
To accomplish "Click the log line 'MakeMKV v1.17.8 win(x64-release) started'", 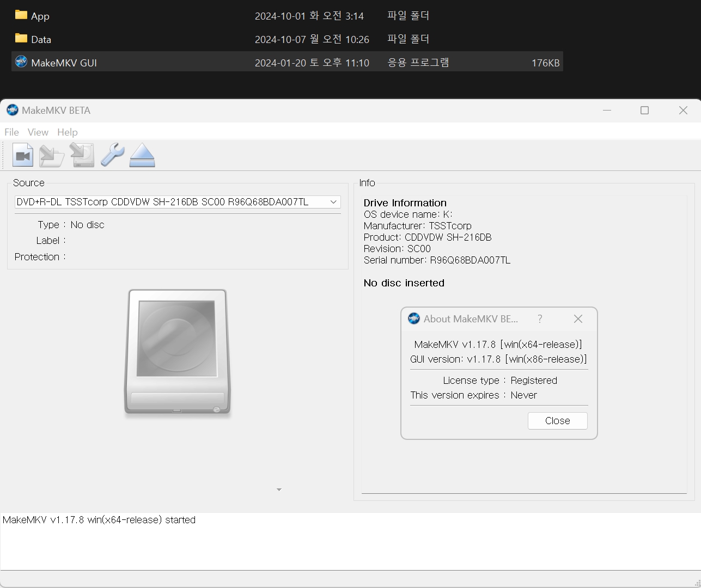I will click(99, 520).
